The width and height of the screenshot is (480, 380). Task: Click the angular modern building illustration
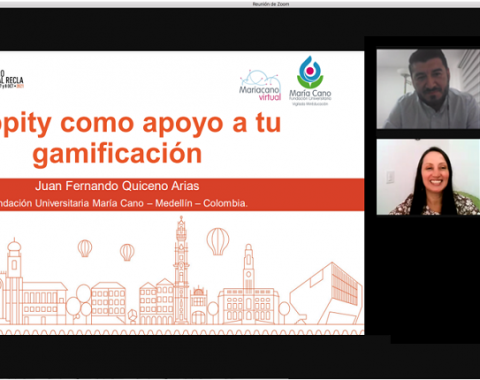tap(326, 293)
